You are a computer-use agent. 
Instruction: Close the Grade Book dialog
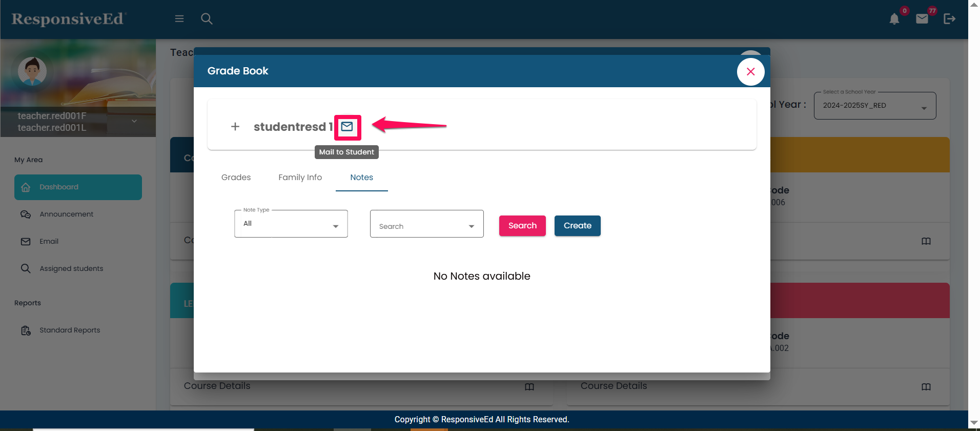click(x=750, y=72)
